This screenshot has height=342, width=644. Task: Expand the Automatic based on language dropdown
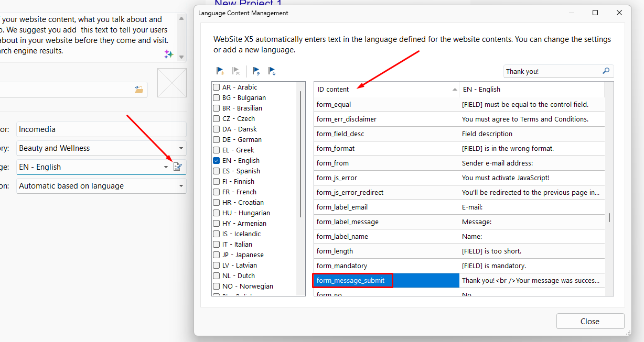pyautogui.click(x=101, y=186)
